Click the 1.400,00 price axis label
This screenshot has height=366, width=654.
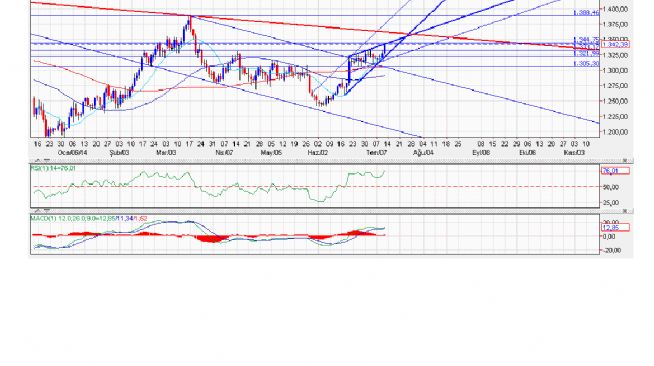[x=616, y=9]
